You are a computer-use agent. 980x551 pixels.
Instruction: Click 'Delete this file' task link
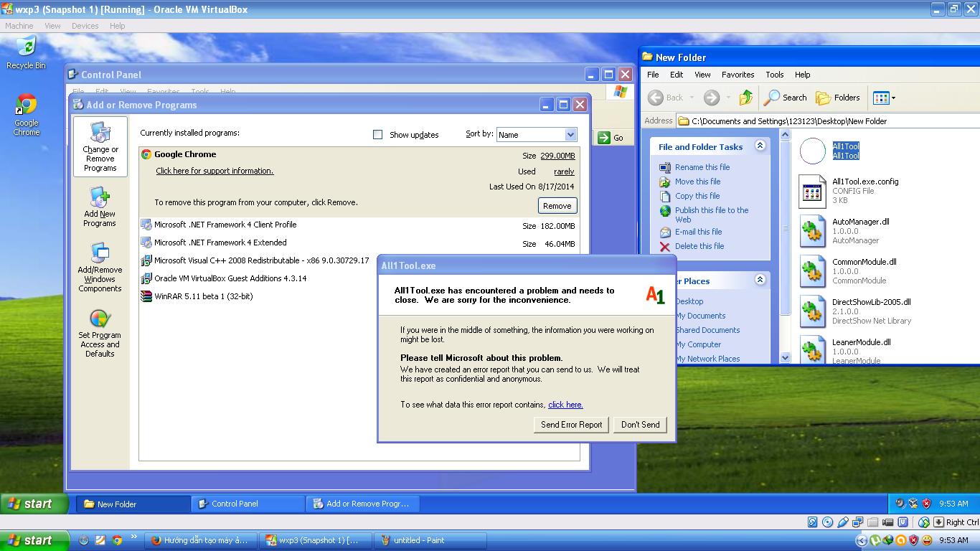[x=699, y=246]
